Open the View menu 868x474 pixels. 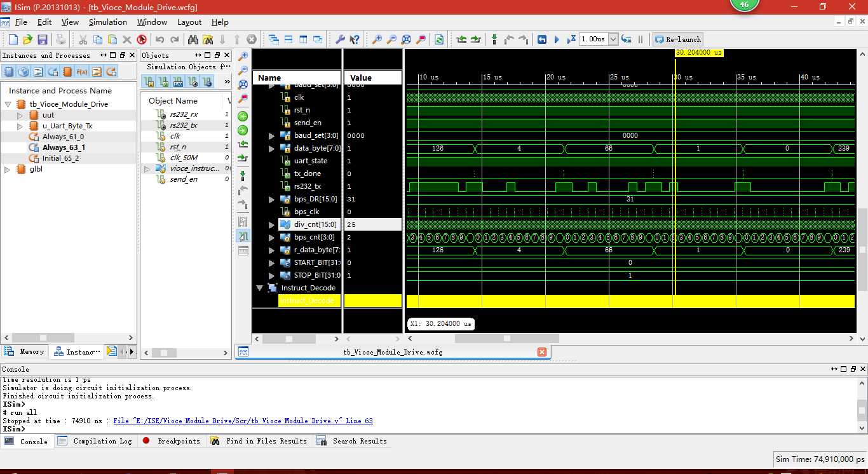70,22
